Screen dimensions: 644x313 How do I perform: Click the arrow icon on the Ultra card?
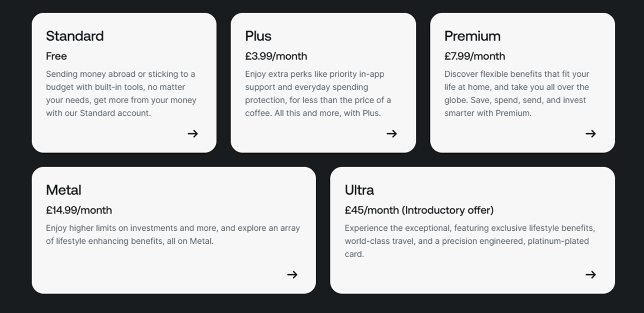tap(590, 274)
